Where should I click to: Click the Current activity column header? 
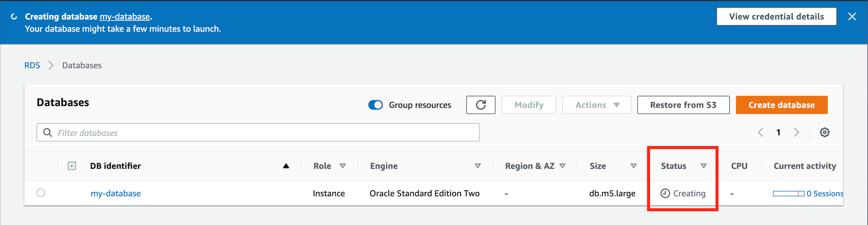[805, 166]
